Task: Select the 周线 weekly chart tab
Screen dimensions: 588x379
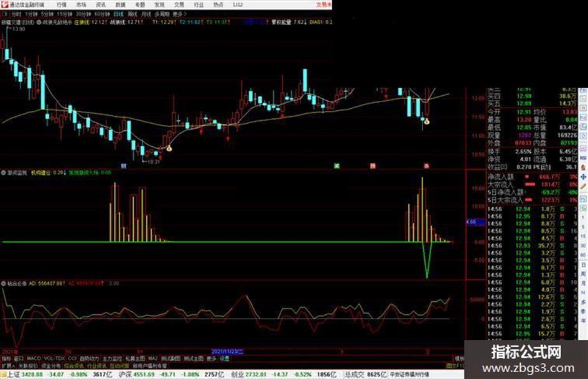Action: coord(133,14)
